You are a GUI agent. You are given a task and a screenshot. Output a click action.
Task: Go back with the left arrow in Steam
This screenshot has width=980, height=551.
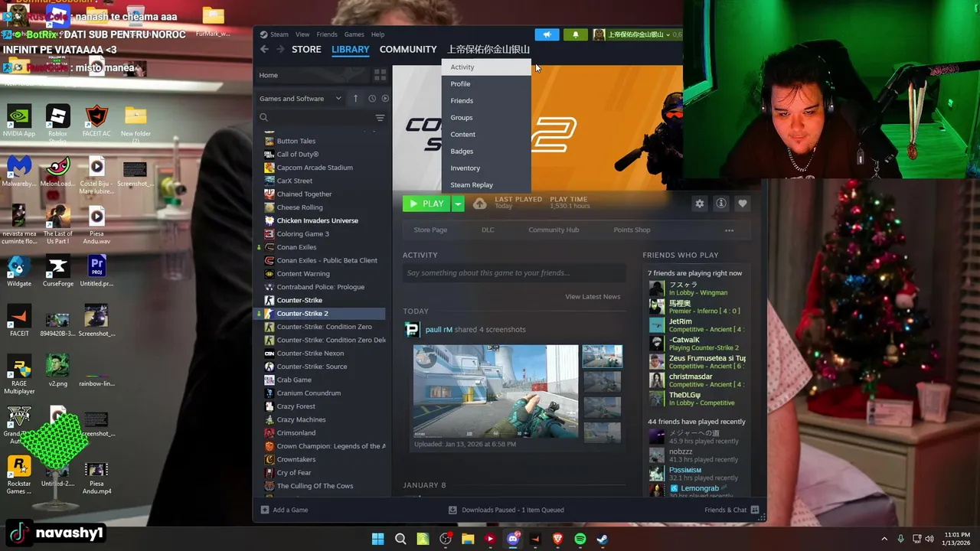click(264, 49)
